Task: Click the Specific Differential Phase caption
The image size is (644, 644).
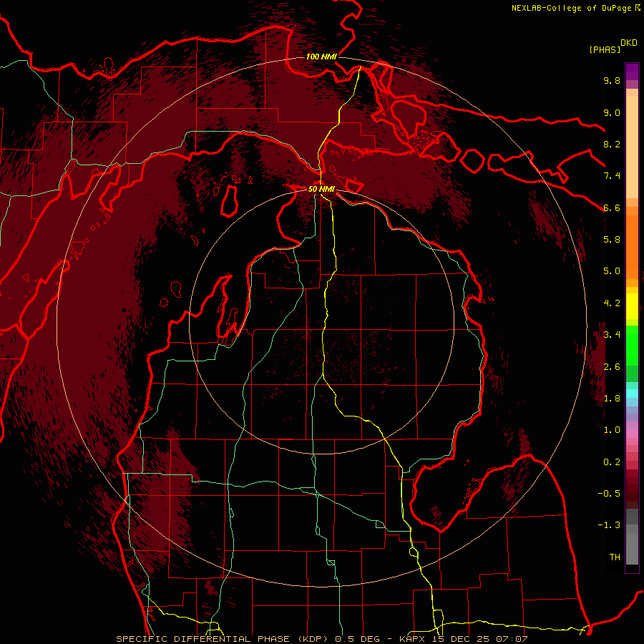Action: point(322,639)
